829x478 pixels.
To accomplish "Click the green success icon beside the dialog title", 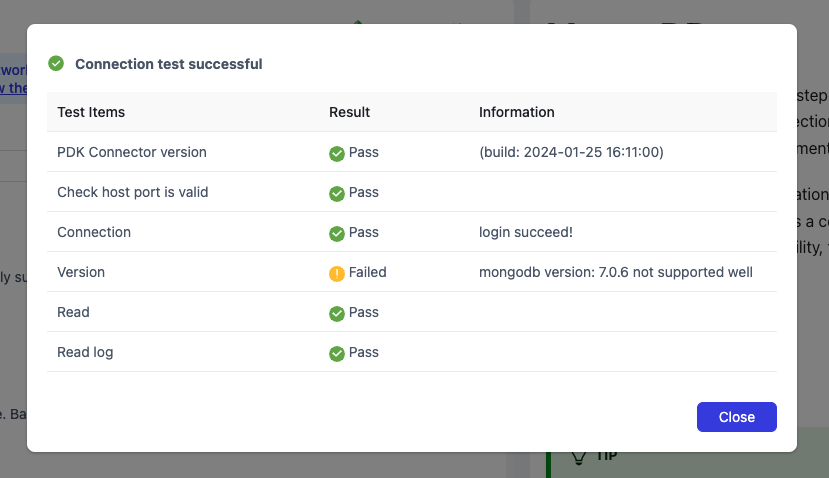I will [56, 64].
